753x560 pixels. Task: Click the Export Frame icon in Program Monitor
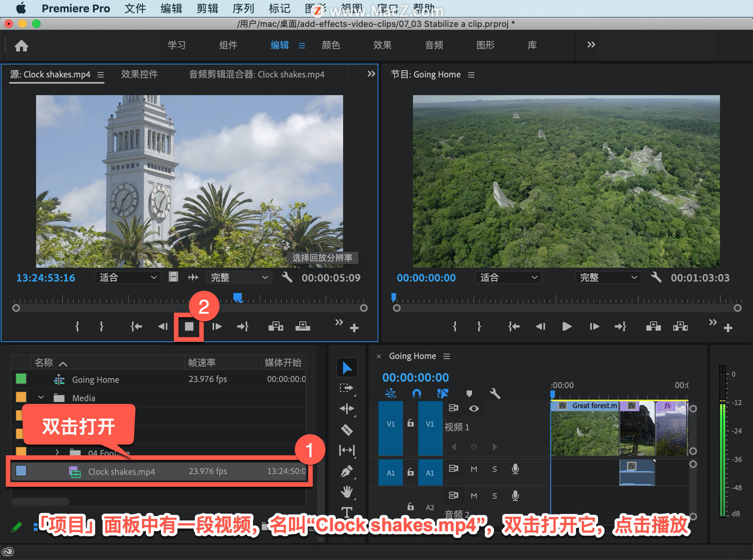tap(680, 326)
